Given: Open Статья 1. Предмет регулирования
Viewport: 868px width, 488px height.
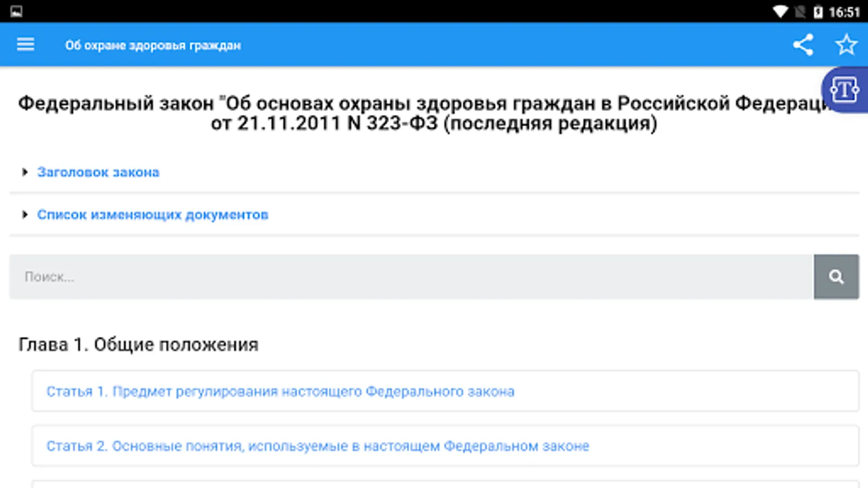Looking at the screenshot, I should point(445,391).
